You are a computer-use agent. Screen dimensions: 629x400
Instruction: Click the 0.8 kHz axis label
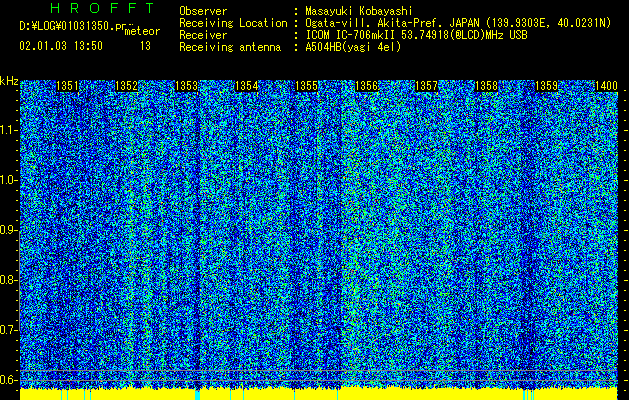(x=8, y=280)
